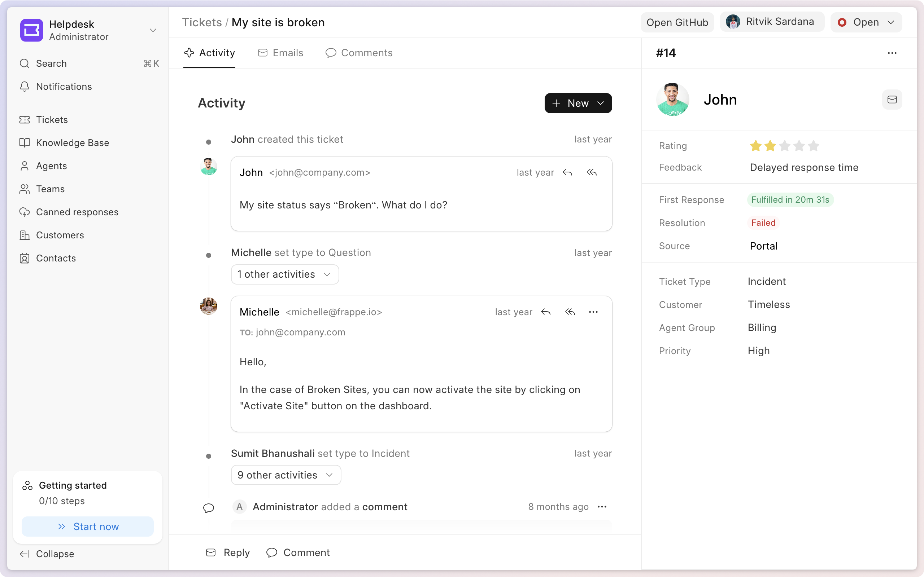
Task: Open Notifications via the bell icon
Action: pyautogui.click(x=64, y=87)
